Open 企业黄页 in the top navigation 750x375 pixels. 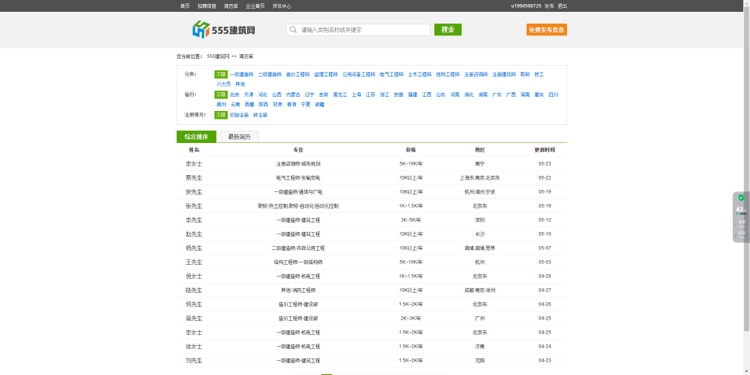[x=255, y=6]
